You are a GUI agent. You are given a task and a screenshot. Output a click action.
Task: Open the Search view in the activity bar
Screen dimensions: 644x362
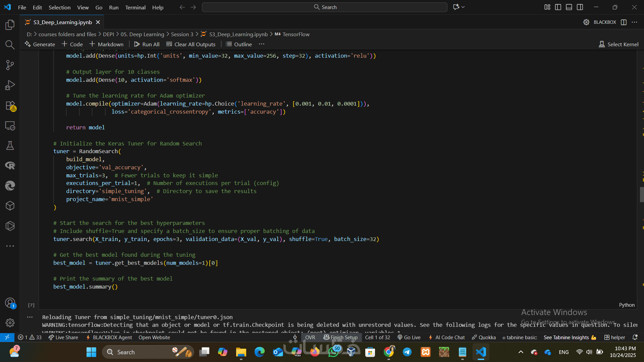(10, 45)
